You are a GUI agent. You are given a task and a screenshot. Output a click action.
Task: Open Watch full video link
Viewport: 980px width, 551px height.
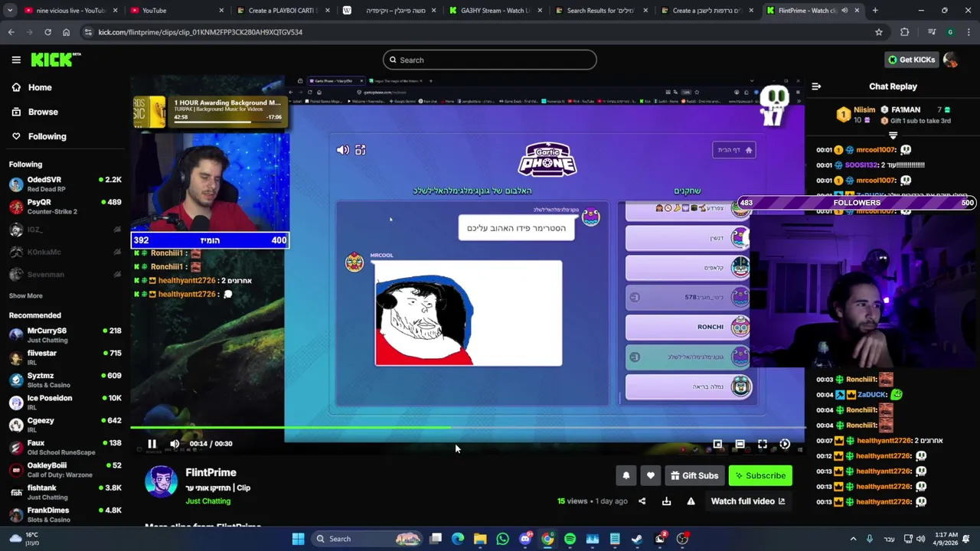coord(748,501)
